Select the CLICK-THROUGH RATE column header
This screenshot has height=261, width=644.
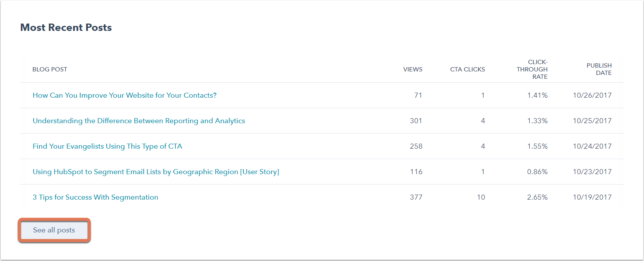coord(532,69)
